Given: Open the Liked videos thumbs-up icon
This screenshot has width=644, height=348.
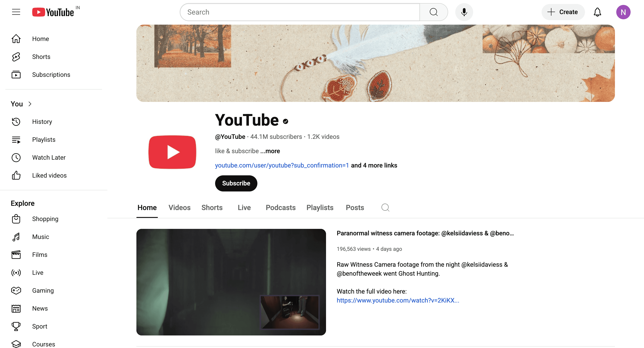Looking at the screenshot, I should point(16,176).
